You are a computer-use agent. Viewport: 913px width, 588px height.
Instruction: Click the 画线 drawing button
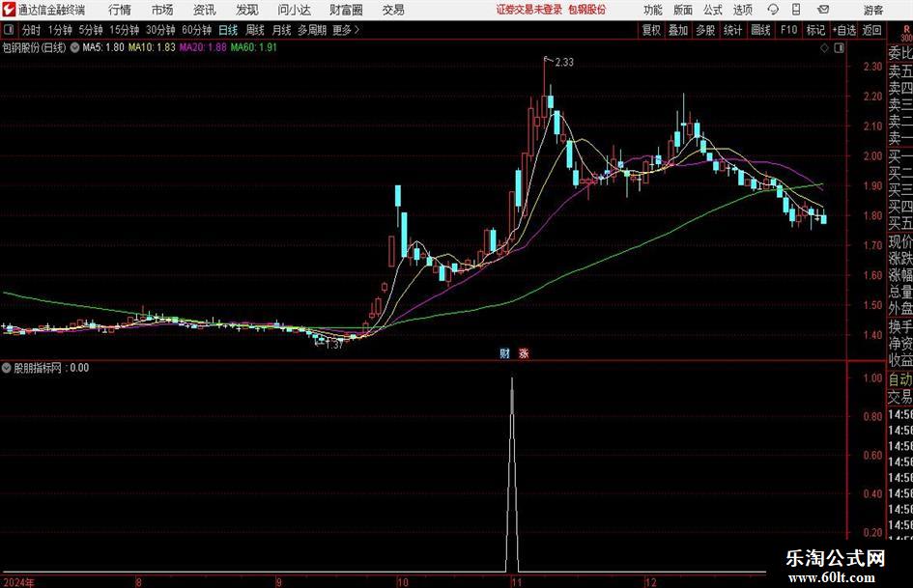tap(760, 30)
